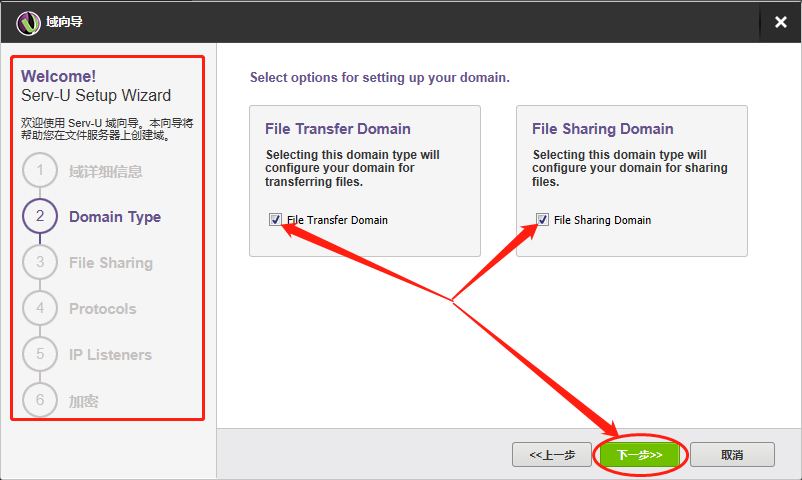The width and height of the screenshot is (802, 480).
Task: Select step 4 circle Protocols
Action: click(x=40, y=308)
